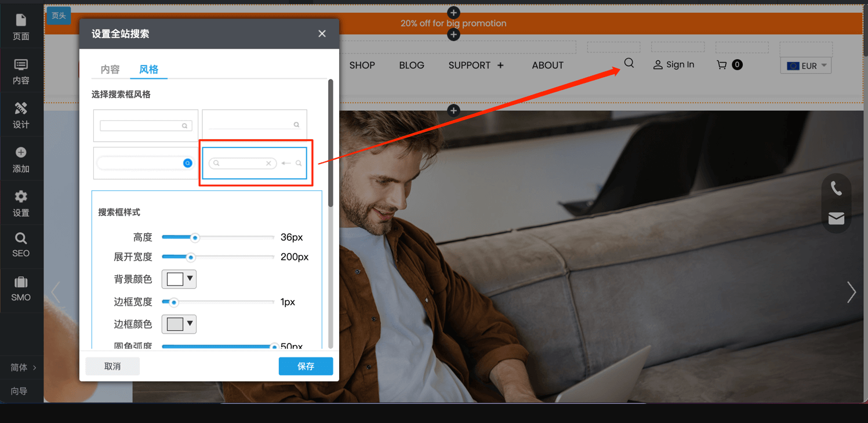Click the 高度 height slider handle
The width and height of the screenshot is (868, 423).
click(195, 237)
